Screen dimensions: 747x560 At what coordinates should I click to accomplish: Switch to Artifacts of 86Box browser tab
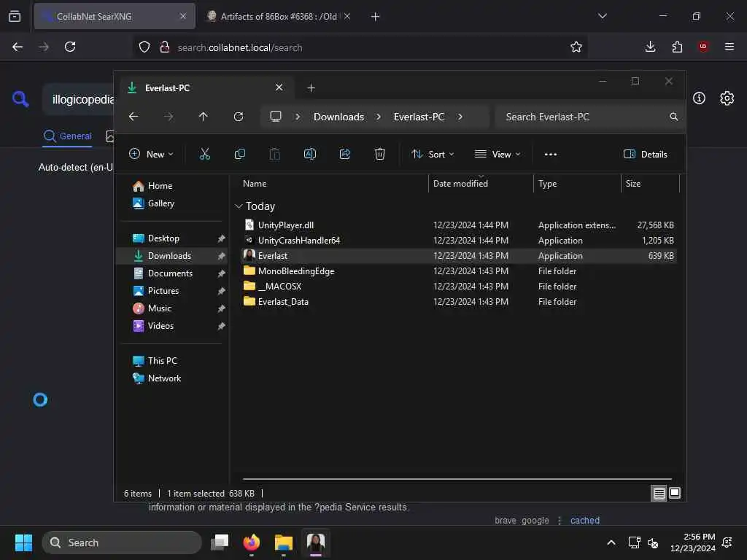pos(279,16)
